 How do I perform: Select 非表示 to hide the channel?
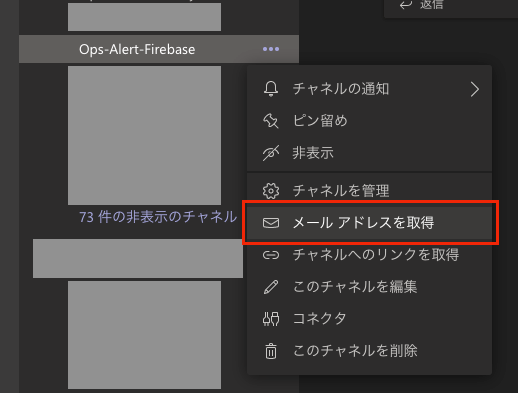coord(369,153)
